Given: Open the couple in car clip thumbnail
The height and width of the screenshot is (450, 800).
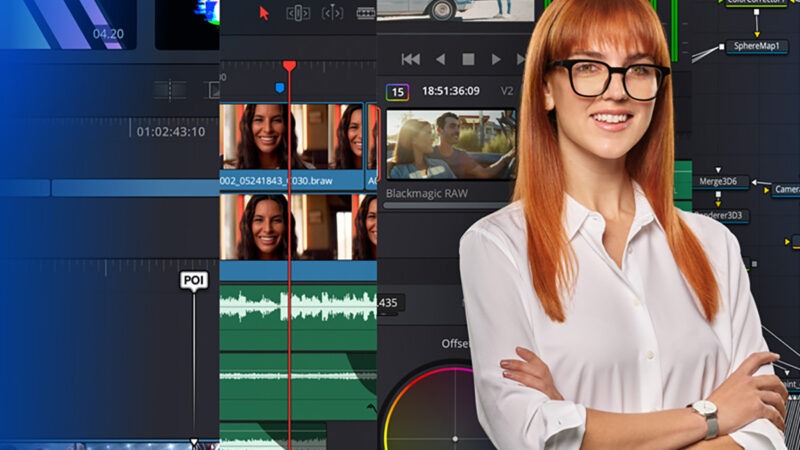Looking at the screenshot, I should pos(451,144).
